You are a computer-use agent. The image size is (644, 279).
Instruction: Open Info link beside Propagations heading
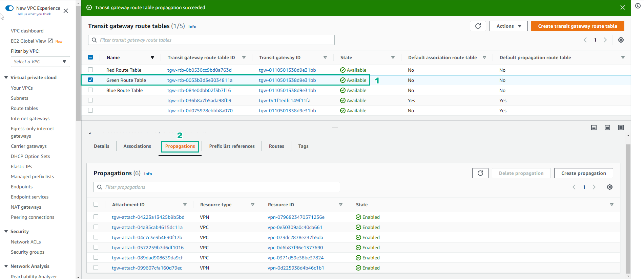click(x=148, y=174)
